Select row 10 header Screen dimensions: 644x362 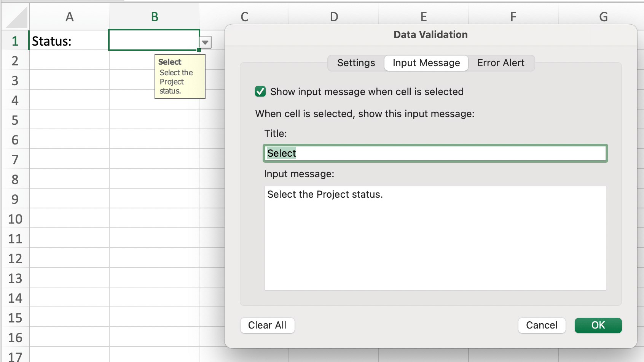15,219
